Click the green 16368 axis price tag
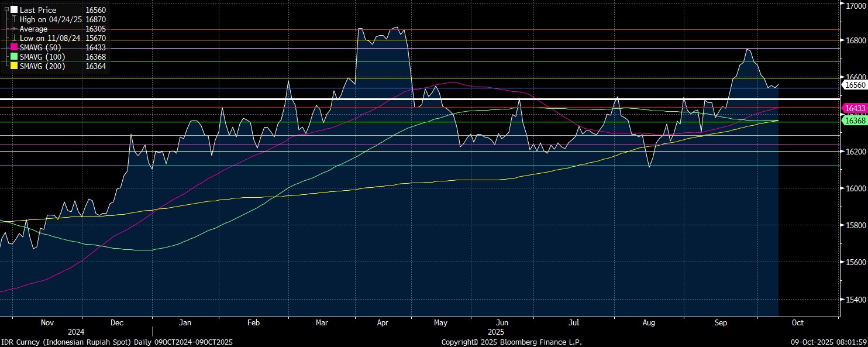Viewport: 868px width, 347px height. point(854,120)
